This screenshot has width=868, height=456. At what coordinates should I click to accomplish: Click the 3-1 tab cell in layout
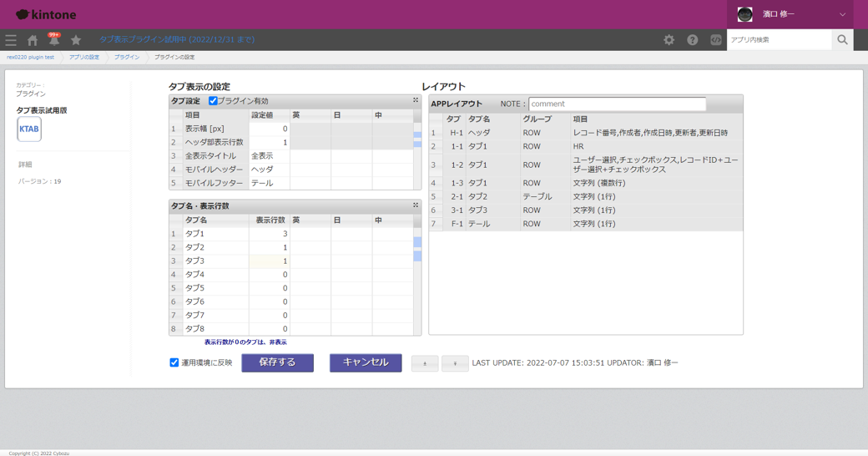tap(457, 210)
